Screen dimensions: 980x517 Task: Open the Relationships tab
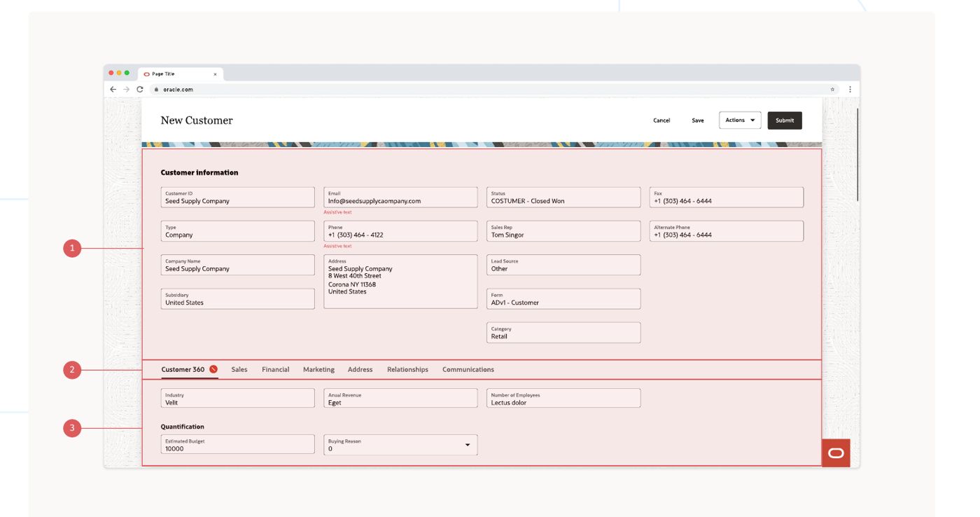pos(407,369)
